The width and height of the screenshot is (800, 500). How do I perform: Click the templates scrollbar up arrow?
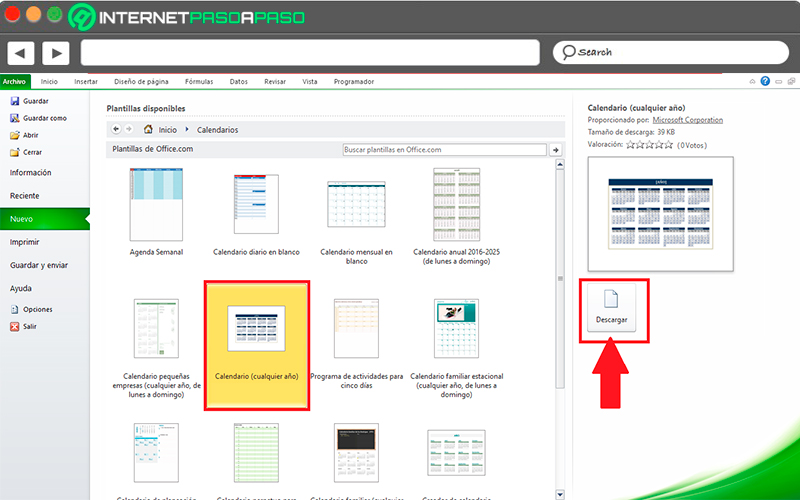[x=560, y=164]
